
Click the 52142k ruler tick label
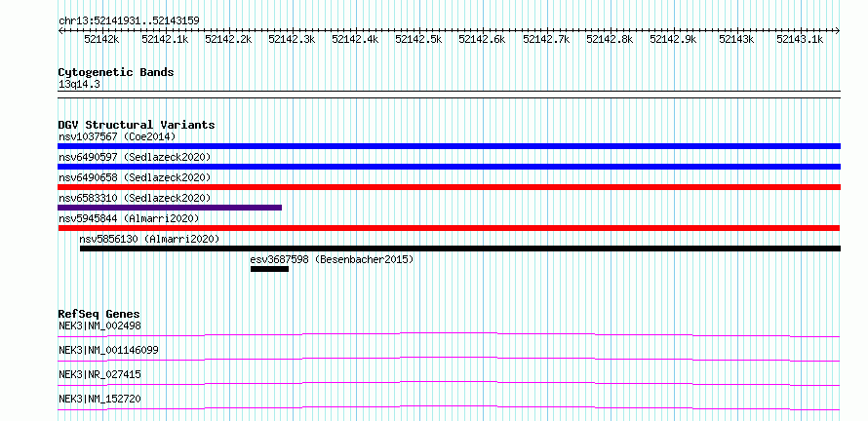tap(101, 39)
